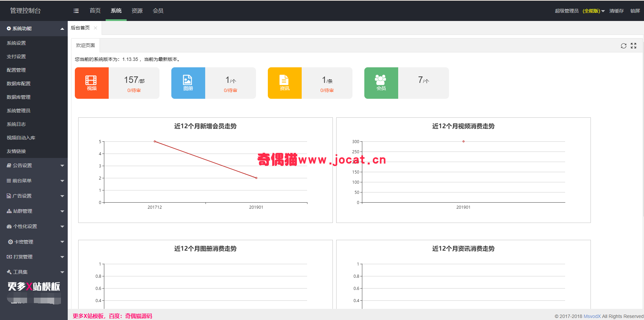Click the 300 data point on video consumption chart

click(464, 141)
